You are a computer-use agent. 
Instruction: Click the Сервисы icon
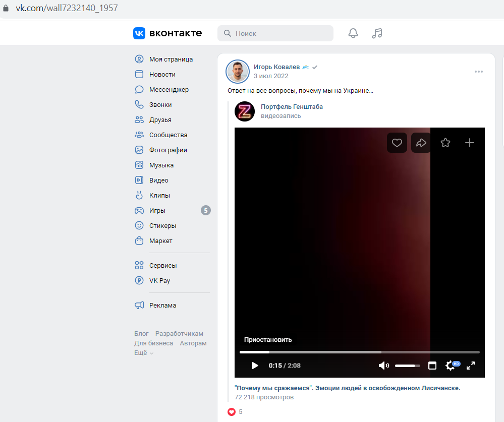point(139,265)
